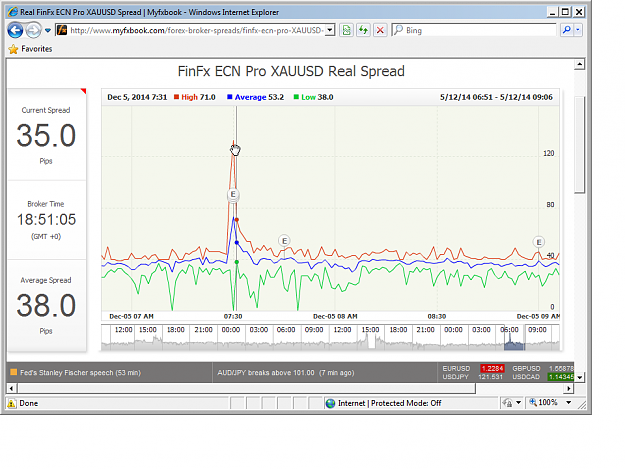
Task: Click the horizontal scrollbar thumb
Action: pyautogui.click(x=246, y=388)
